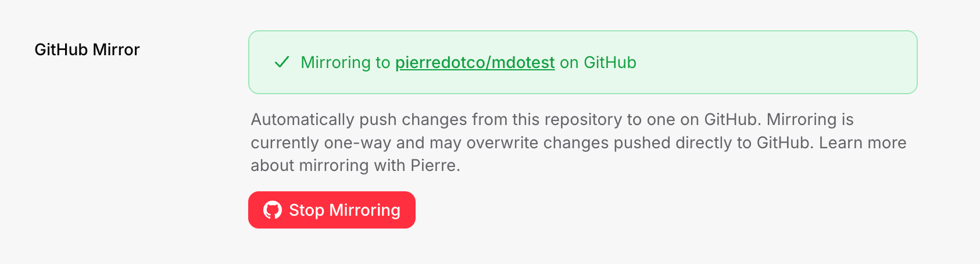Click "Learn more" at second line end

pyautogui.click(x=863, y=143)
